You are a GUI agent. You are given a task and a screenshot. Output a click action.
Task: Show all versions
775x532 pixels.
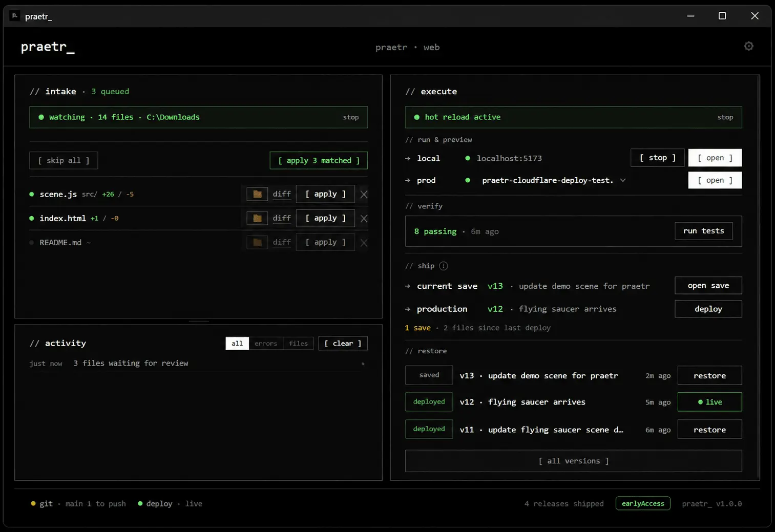[574, 461]
